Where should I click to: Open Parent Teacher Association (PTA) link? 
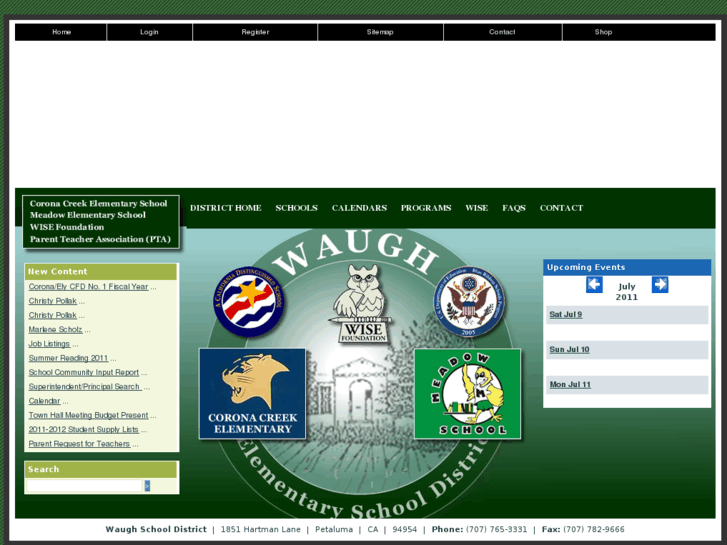click(100, 239)
